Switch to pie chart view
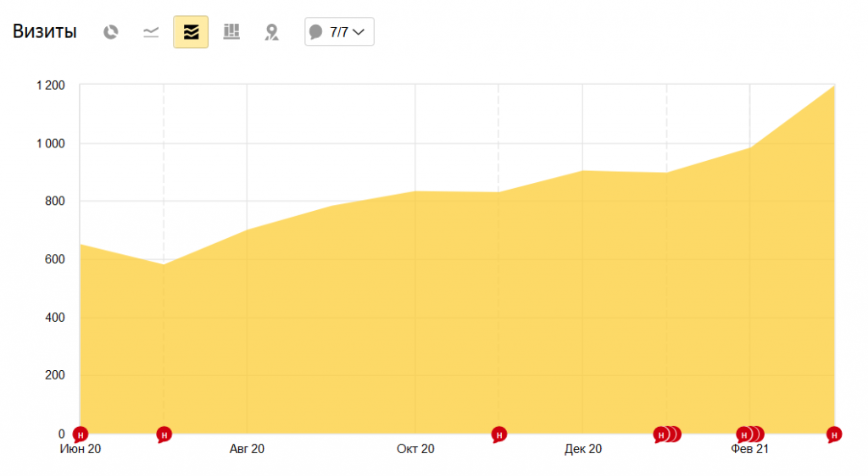Image resolution: width=868 pixels, height=476 pixels. pos(111,32)
